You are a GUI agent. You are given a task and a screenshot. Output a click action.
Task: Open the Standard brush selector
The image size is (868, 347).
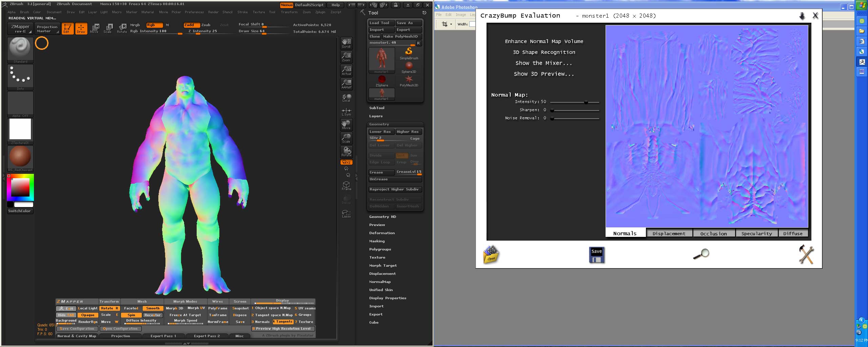point(20,50)
